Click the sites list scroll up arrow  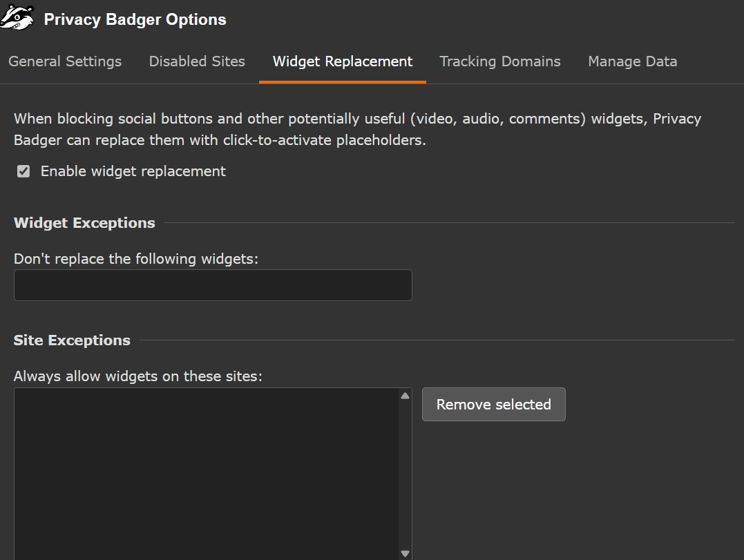pyautogui.click(x=405, y=396)
